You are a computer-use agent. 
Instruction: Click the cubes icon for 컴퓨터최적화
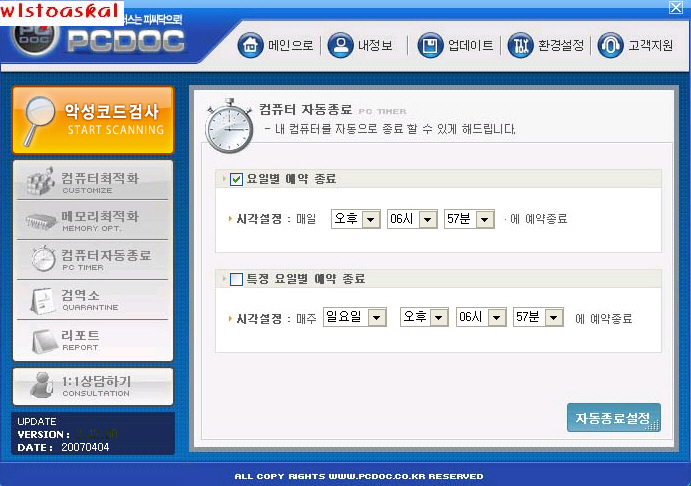(x=41, y=181)
